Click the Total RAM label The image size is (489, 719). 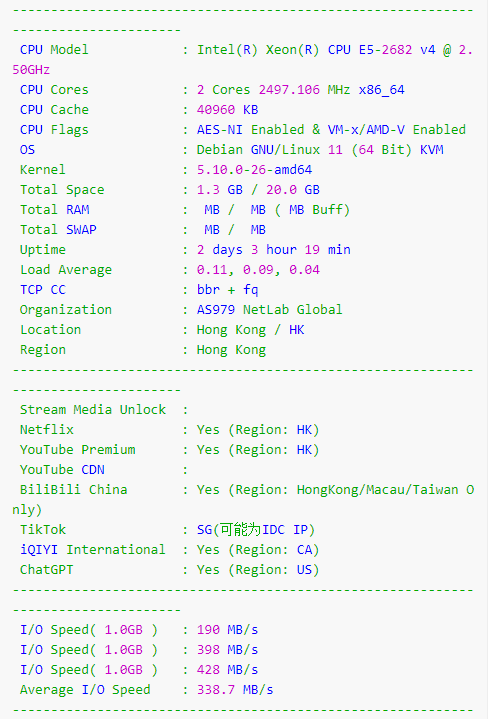coord(55,210)
